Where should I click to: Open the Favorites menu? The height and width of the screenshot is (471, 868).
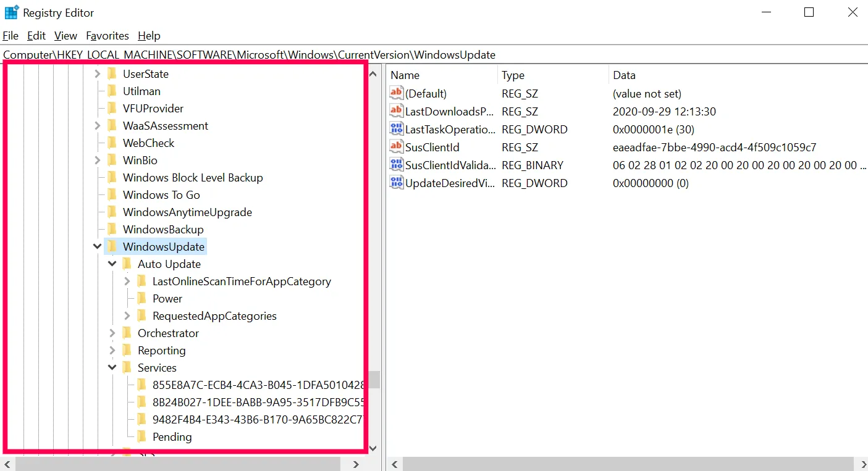[x=107, y=36]
